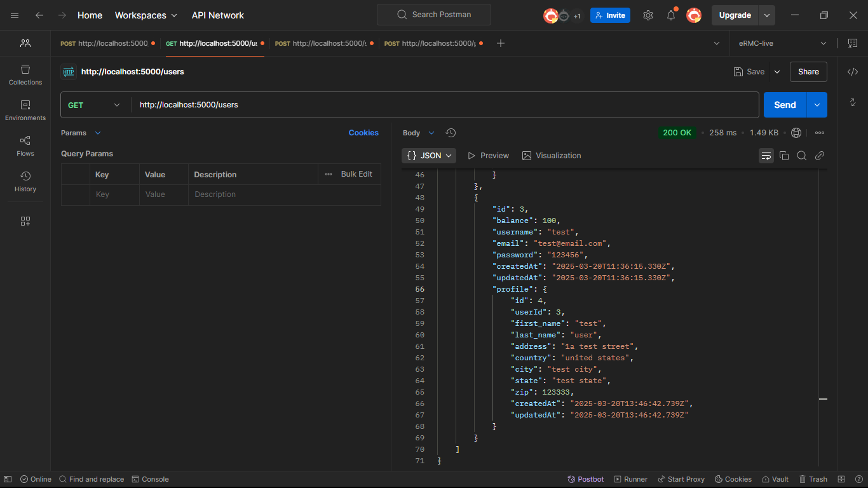The height and width of the screenshot is (488, 868).
Task: Open the eRMC-live environment selector
Action: coord(783,43)
